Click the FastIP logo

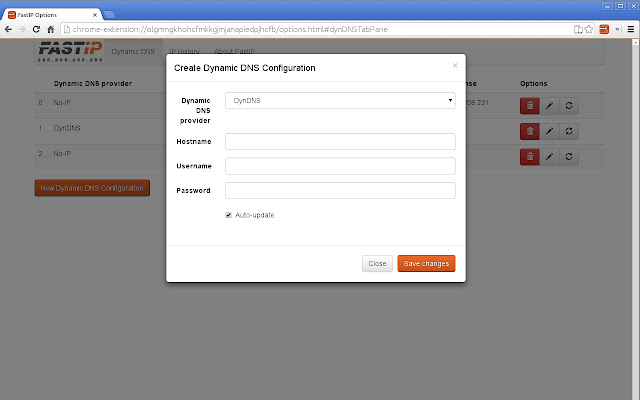point(70,51)
